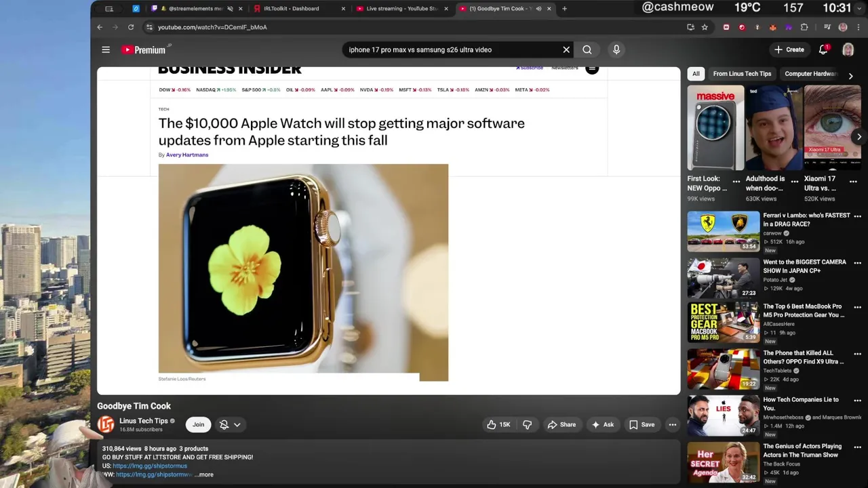Share the Goodbye Tim Cook video

pyautogui.click(x=561, y=425)
